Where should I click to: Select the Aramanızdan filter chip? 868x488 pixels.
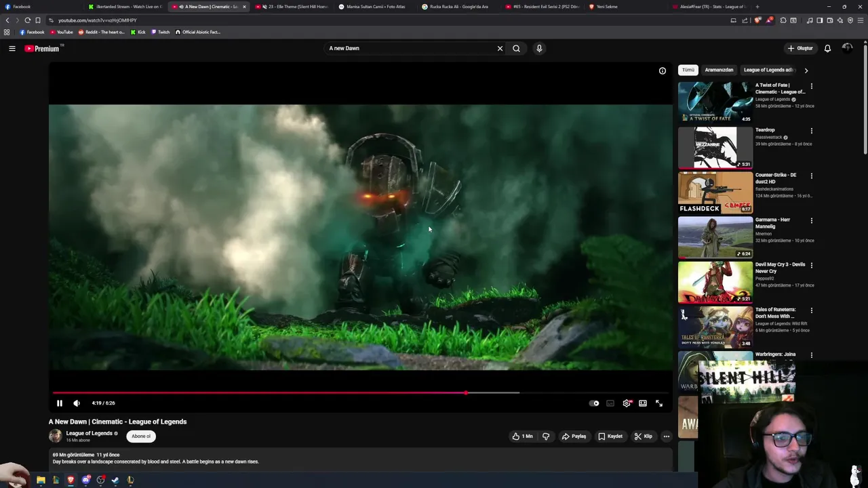719,70
